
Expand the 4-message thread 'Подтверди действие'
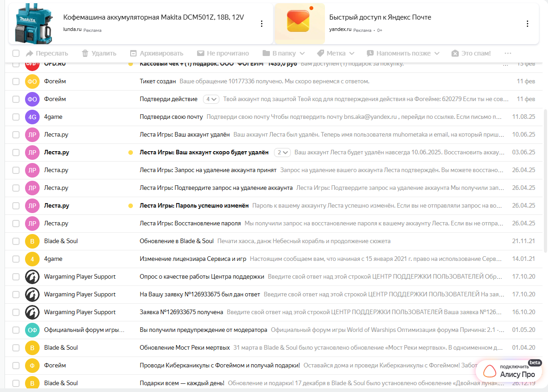[211, 99]
